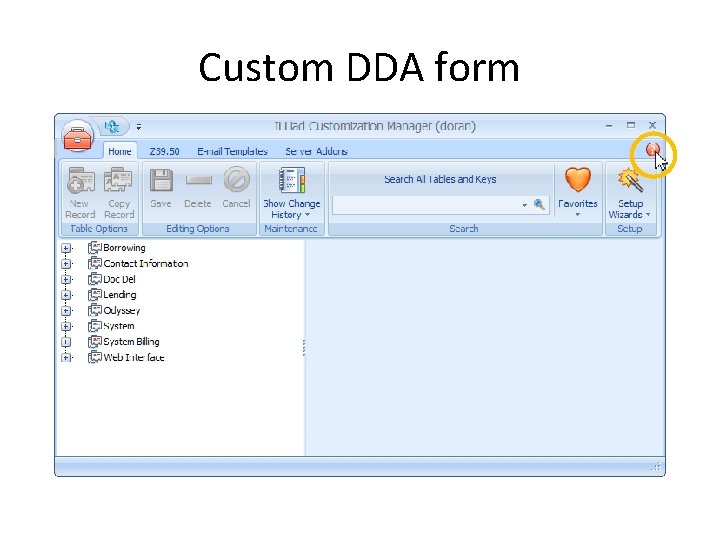The height and width of the screenshot is (540, 720).
Task: Open the red toolbox application menu
Action: (x=77, y=136)
